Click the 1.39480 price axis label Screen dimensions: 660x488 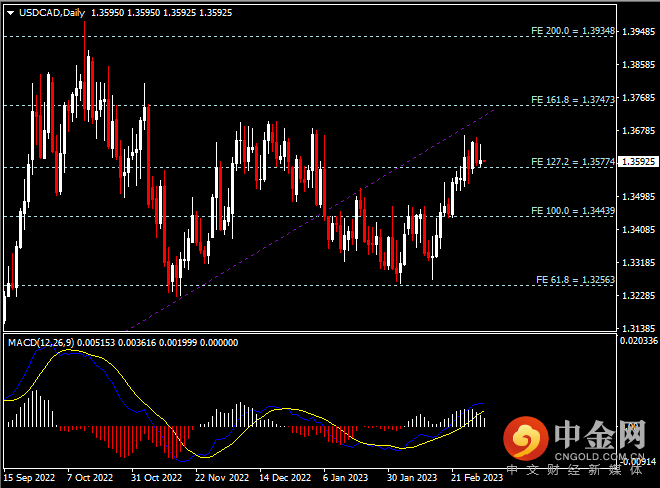point(637,31)
